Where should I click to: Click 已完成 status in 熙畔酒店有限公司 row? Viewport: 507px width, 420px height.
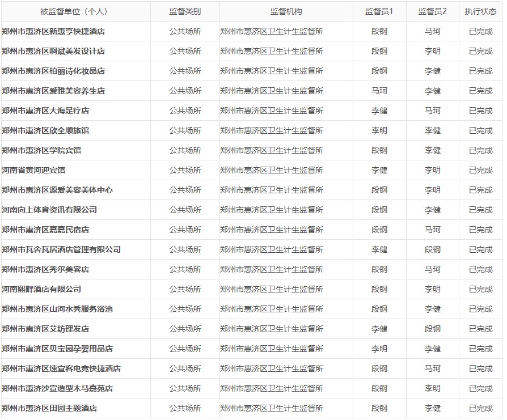(480, 289)
